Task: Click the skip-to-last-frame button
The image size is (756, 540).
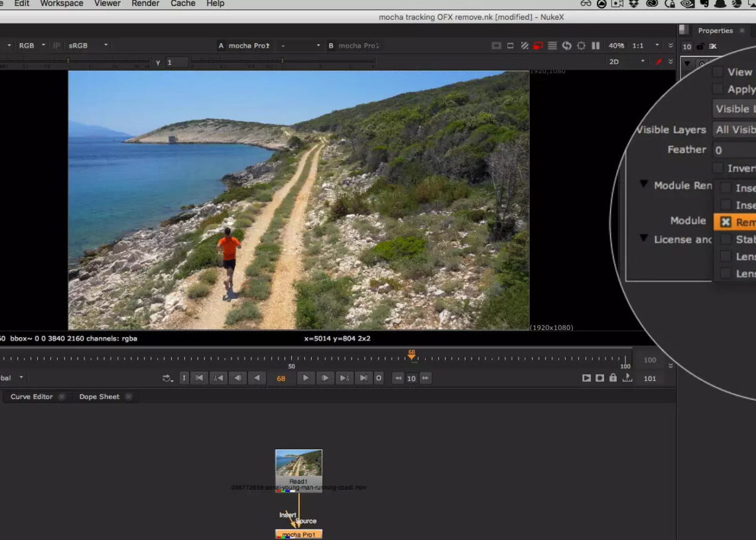Action: [x=363, y=378]
